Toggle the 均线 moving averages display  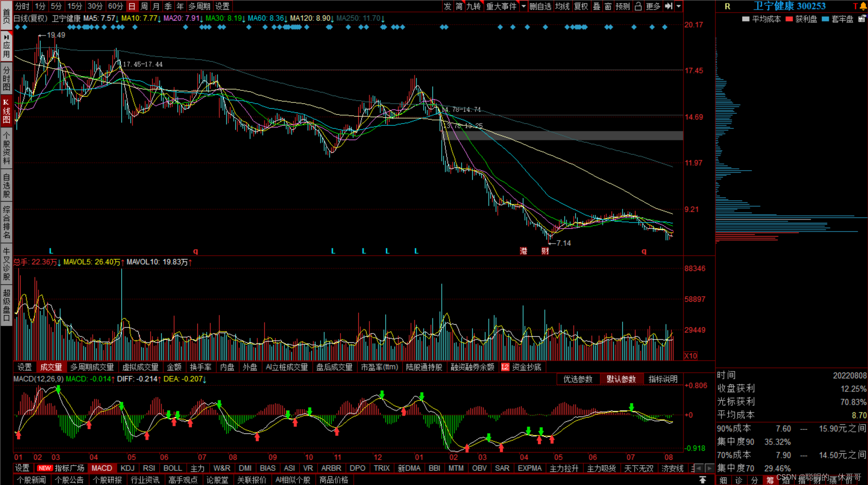point(562,6)
